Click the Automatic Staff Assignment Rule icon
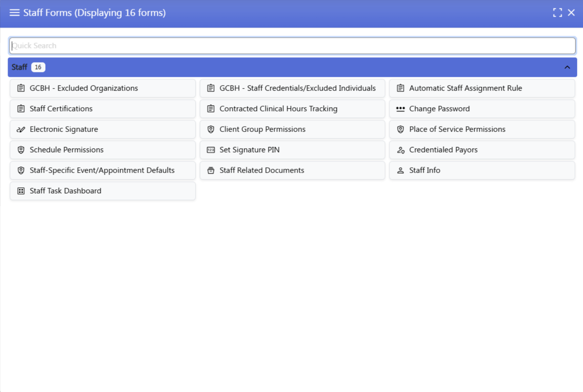Viewport: 583px width, 392px height. pos(400,88)
